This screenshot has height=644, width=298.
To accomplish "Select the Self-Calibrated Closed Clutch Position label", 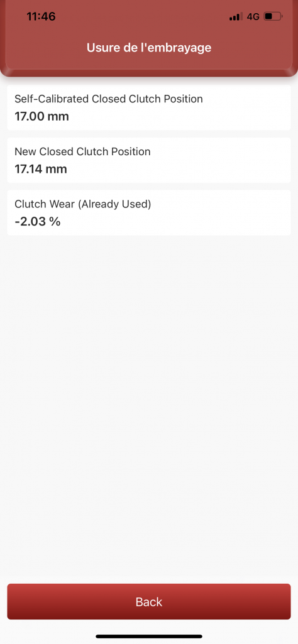I will (109, 99).
